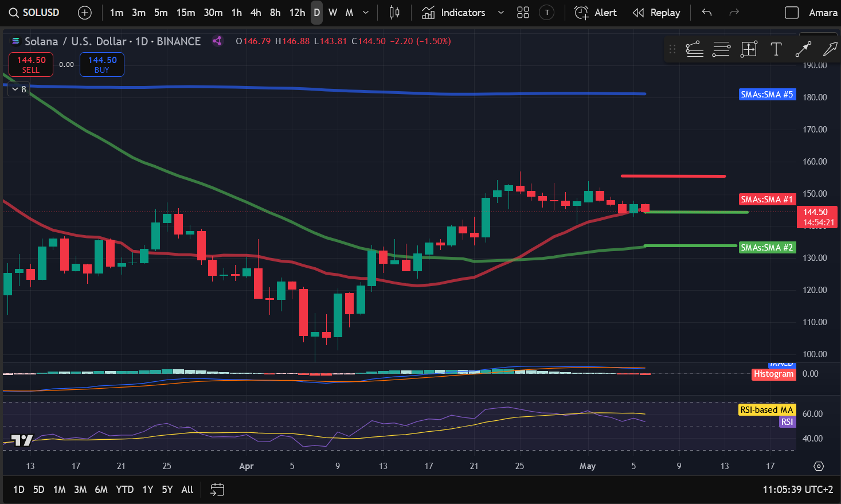Select the arrow drawing tool

(830, 49)
